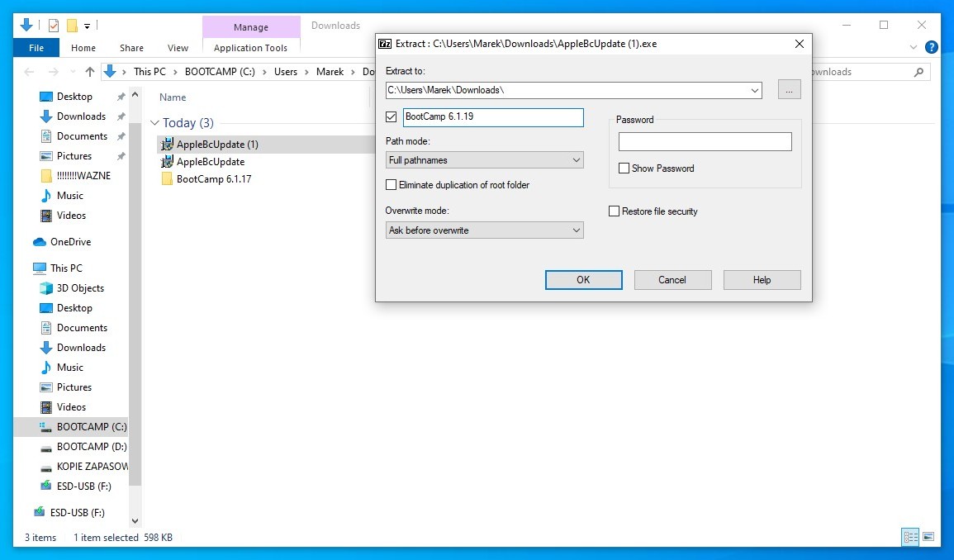Open the Home ribbon tab

pyautogui.click(x=83, y=47)
